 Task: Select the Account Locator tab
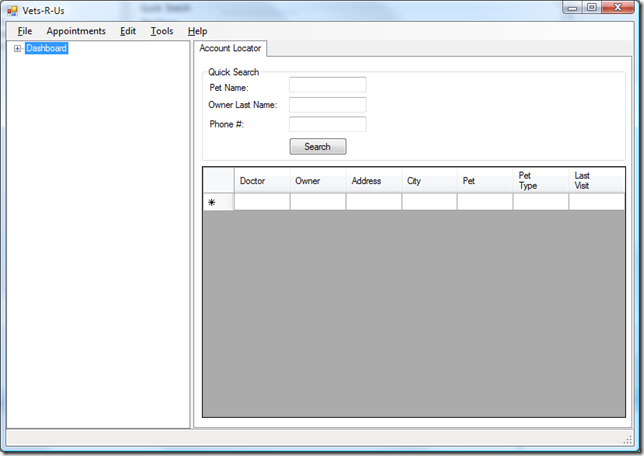[230, 48]
